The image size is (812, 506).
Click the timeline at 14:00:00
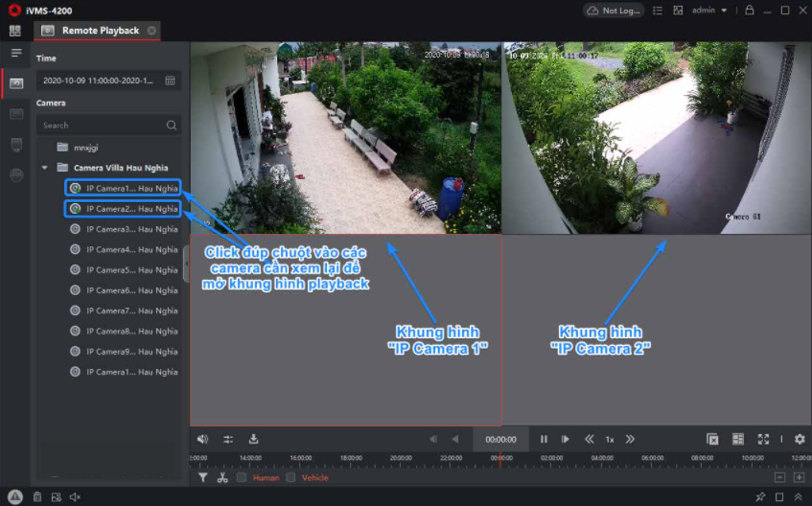point(250,458)
